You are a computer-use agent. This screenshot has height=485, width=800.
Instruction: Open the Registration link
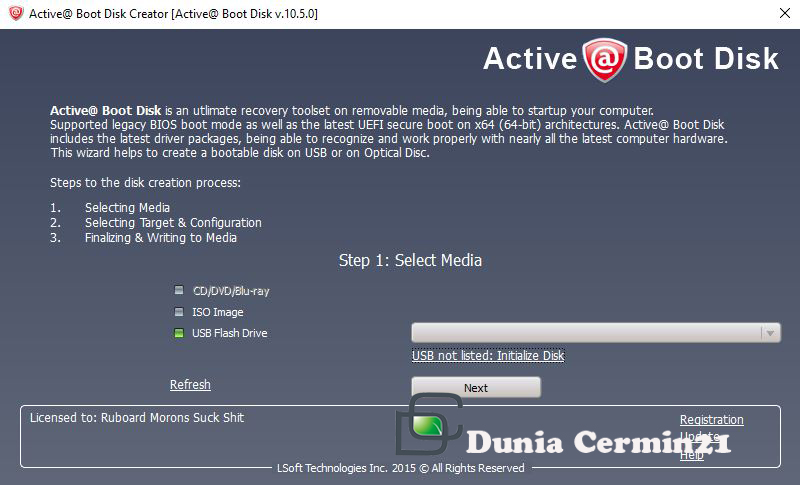click(712, 420)
